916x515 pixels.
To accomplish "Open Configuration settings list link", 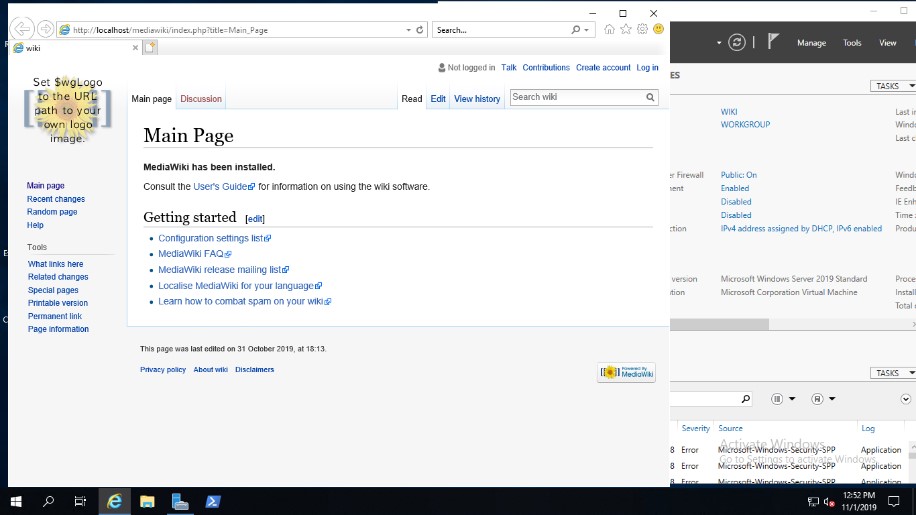I will (214, 238).
